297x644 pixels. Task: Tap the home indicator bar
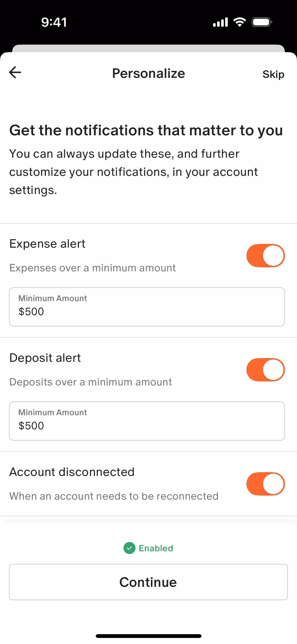(x=148, y=636)
